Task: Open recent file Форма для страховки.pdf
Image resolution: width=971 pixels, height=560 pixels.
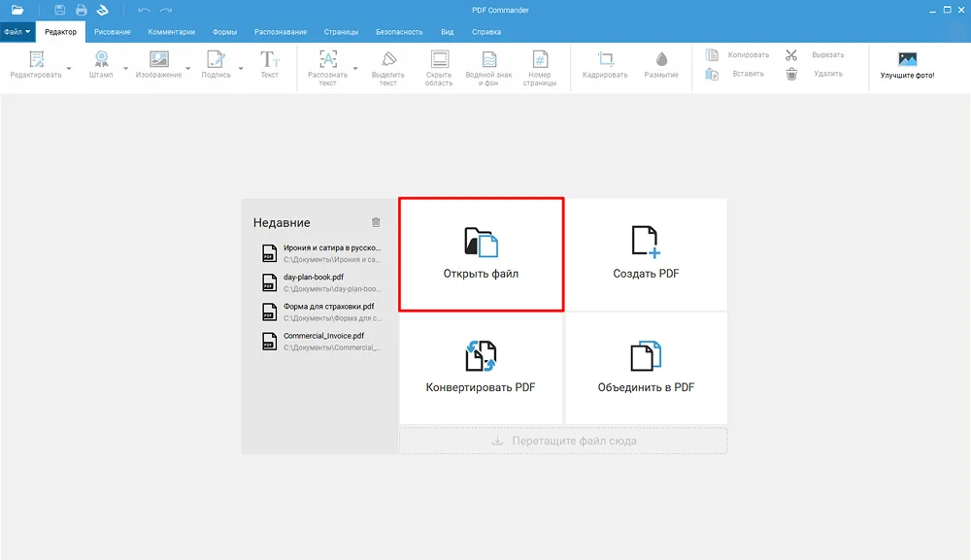Action: point(321,312)
